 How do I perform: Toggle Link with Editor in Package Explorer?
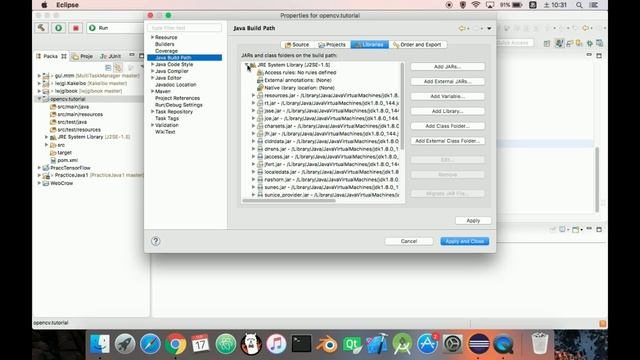[118, 67]
